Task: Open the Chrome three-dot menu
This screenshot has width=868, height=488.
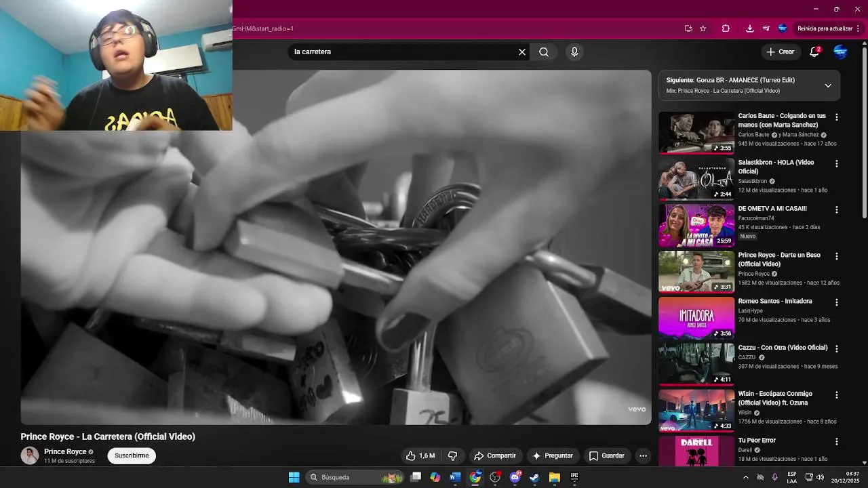Action: [859, 28]
